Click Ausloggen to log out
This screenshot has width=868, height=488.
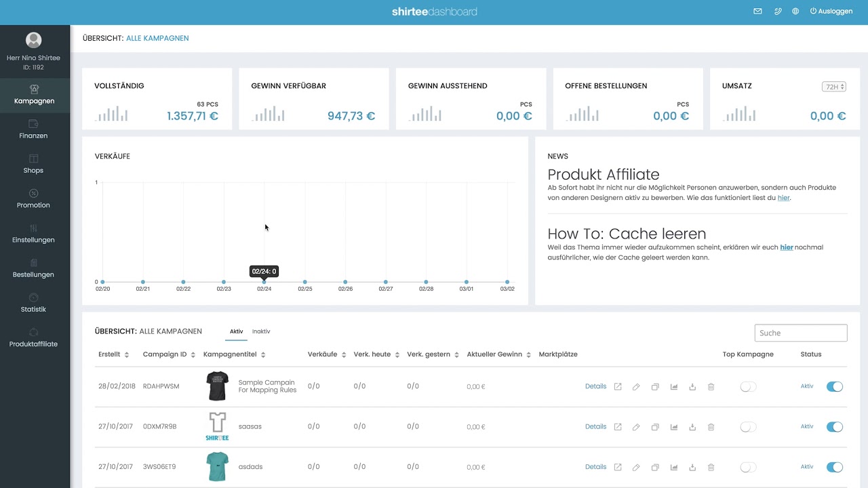point(831,12)
